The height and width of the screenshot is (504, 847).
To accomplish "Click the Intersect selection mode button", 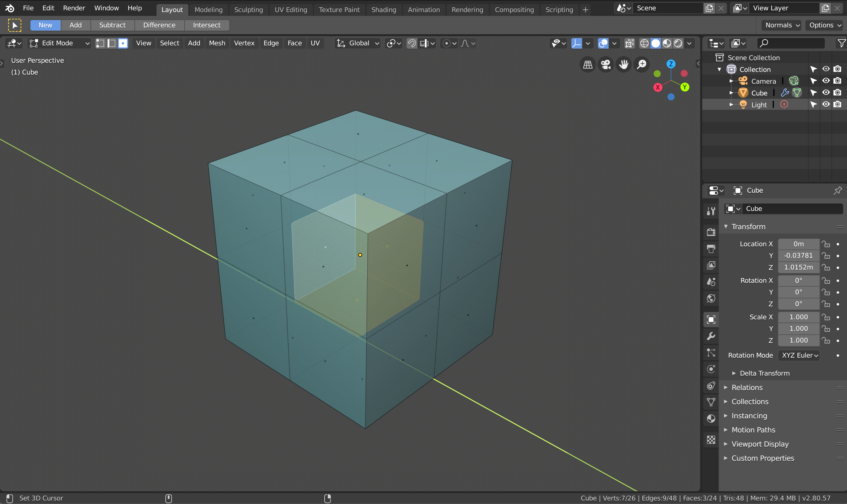I will (x=207, y=25).
